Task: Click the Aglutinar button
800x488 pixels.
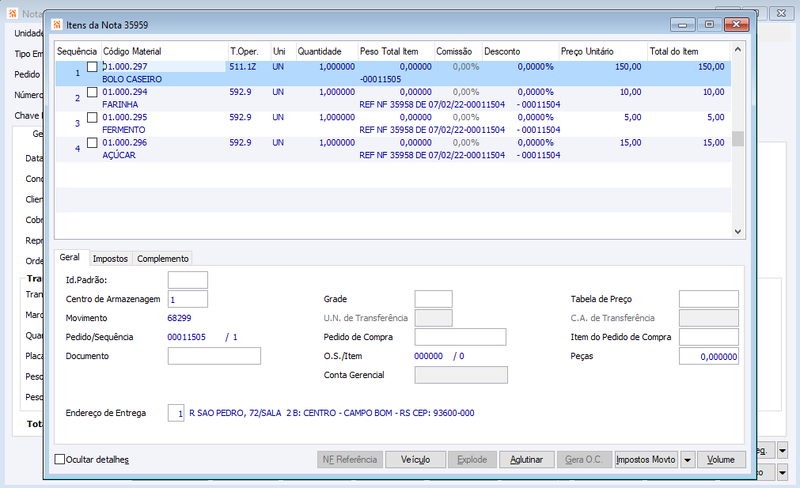Action: tap(527, 460)
